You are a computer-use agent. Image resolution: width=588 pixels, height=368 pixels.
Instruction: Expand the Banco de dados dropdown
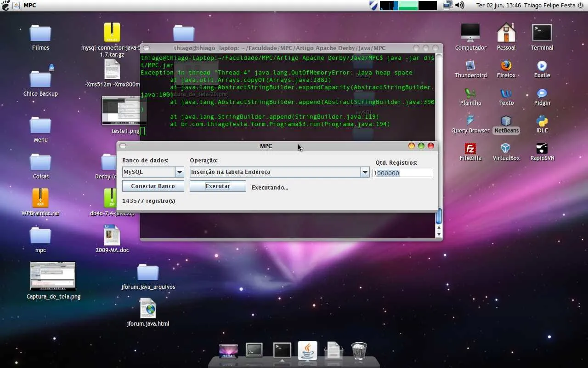[180, 172]
